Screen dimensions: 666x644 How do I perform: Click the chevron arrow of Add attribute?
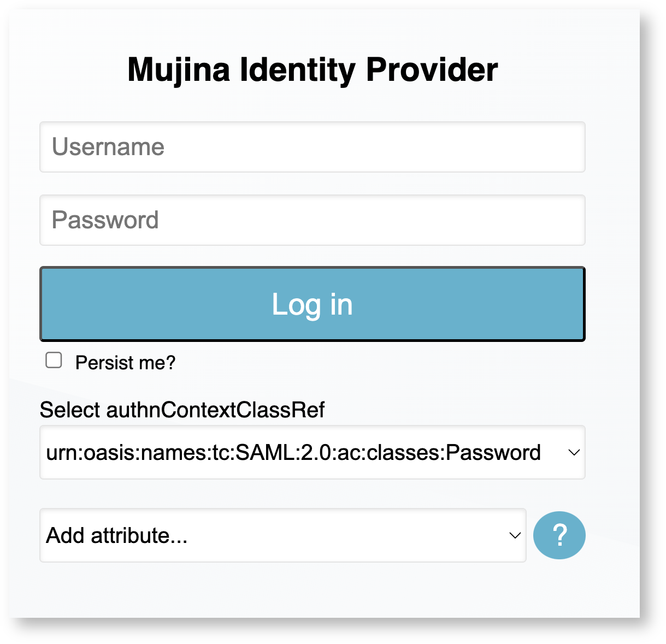click(x=515, y=535)
